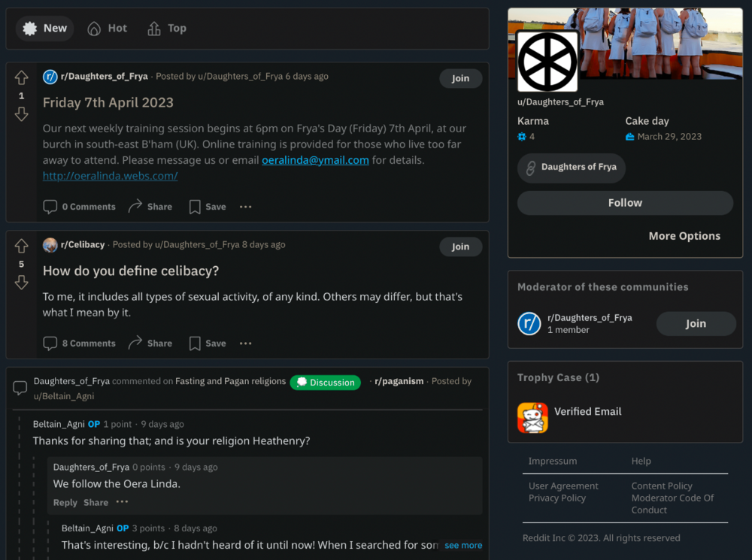Viewport: 752px width, 560px height.
Task: Open more options on the Friday post
Action: [x=246, y=207]
